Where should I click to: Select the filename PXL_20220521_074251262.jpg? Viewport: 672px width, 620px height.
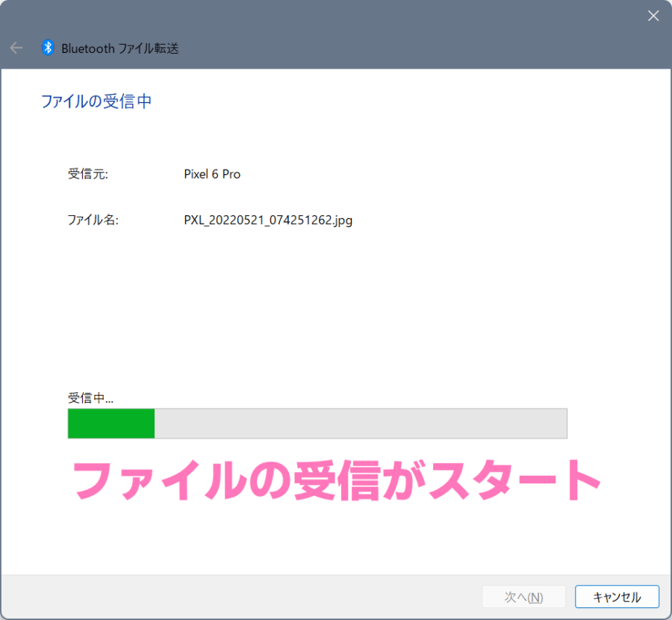[x=269, y=220]
